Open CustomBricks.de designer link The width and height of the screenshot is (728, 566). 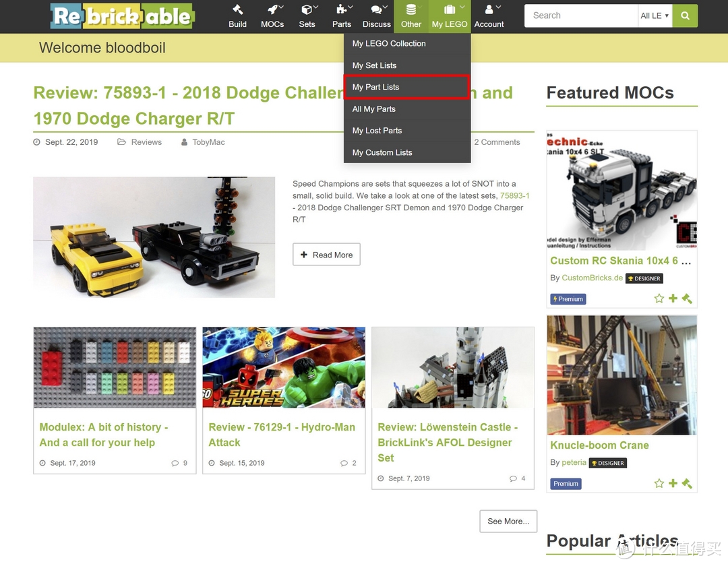click(x=593, y=278)
